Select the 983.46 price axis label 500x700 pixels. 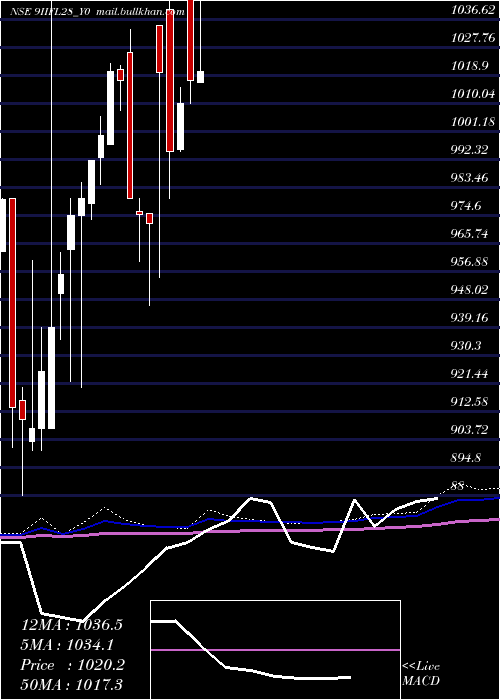(469, 178)
